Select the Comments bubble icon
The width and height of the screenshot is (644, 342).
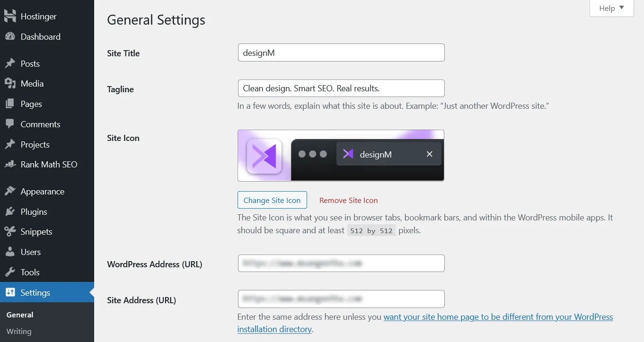coord(10,124)
